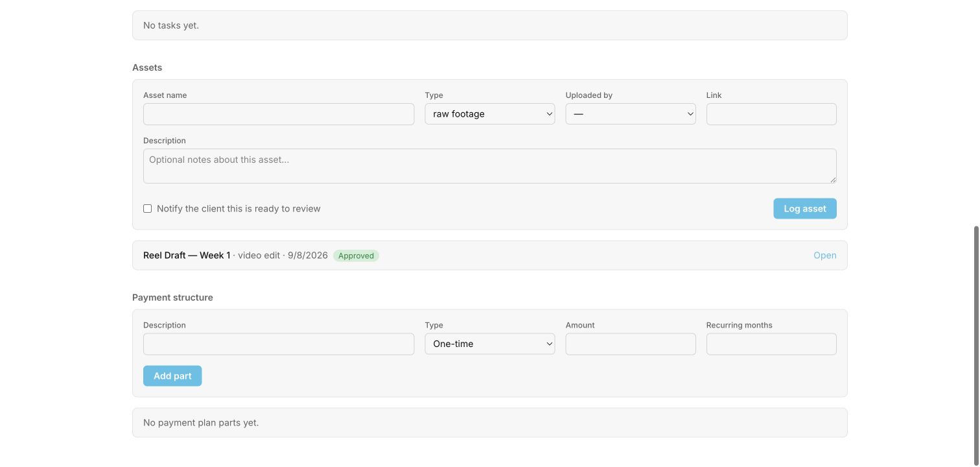Screen dimensions: 980x467
Task: Click the 'Notify the client this is ready to review' label
Action: tap(239, 209)
